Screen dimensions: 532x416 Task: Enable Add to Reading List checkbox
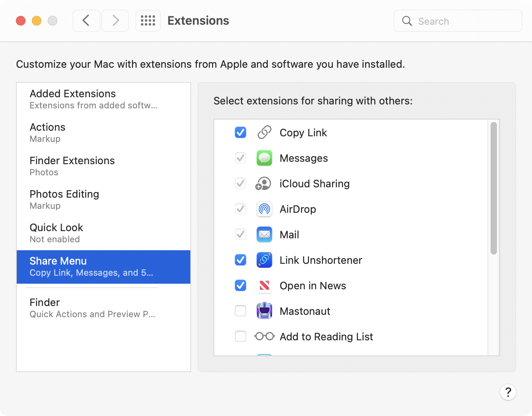241,336
